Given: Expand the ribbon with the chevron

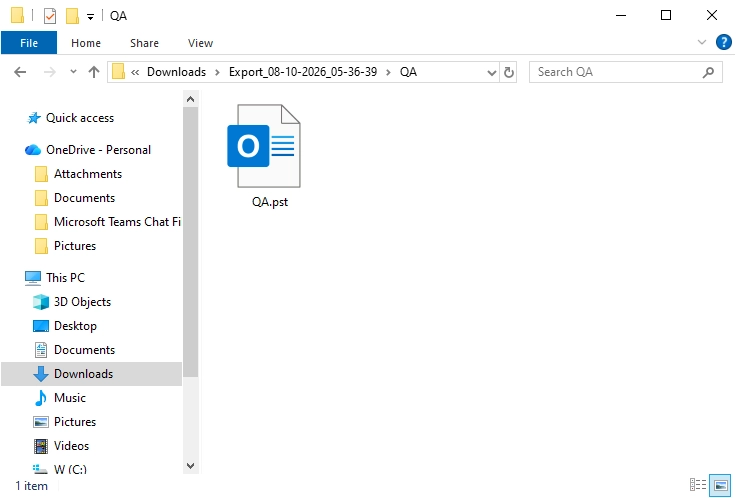Looking at the screenshot, I should [702, 42].
